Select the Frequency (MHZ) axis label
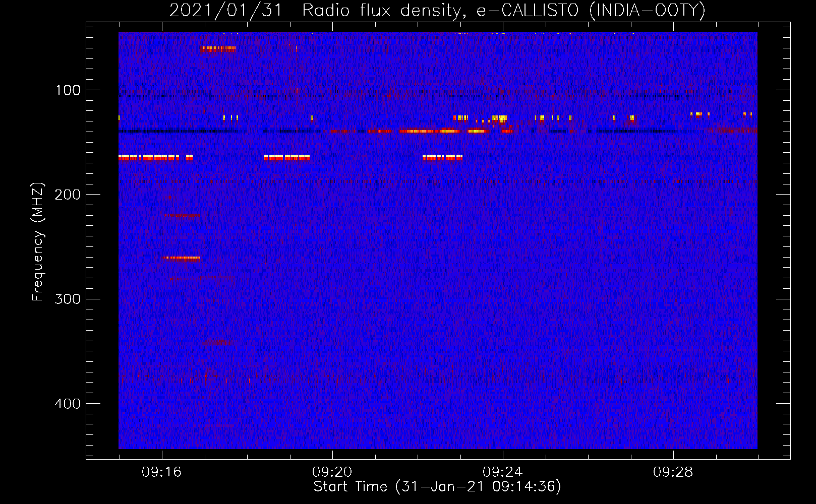 pyautogui.click(x=38, y=241)
